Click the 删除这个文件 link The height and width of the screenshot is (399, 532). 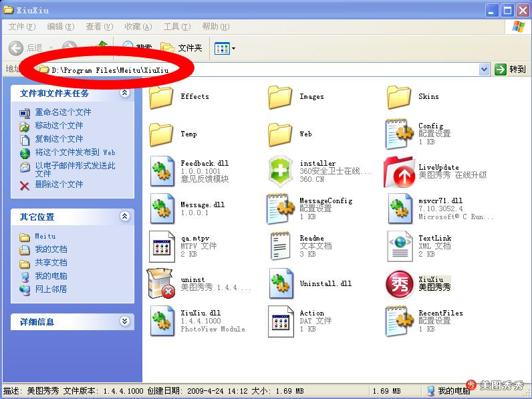pyautogui.click(x=59, y=184)
